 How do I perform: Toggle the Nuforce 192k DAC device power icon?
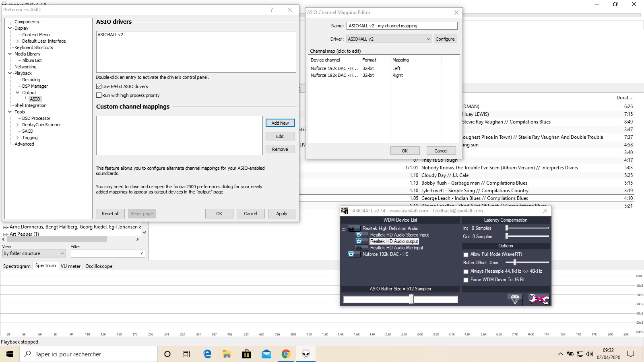(x=351, y=254)
